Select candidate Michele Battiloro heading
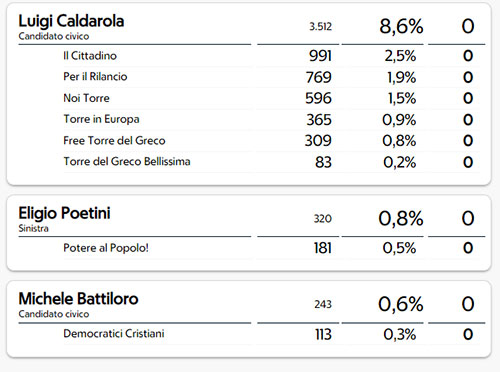 tap(78, 299)
